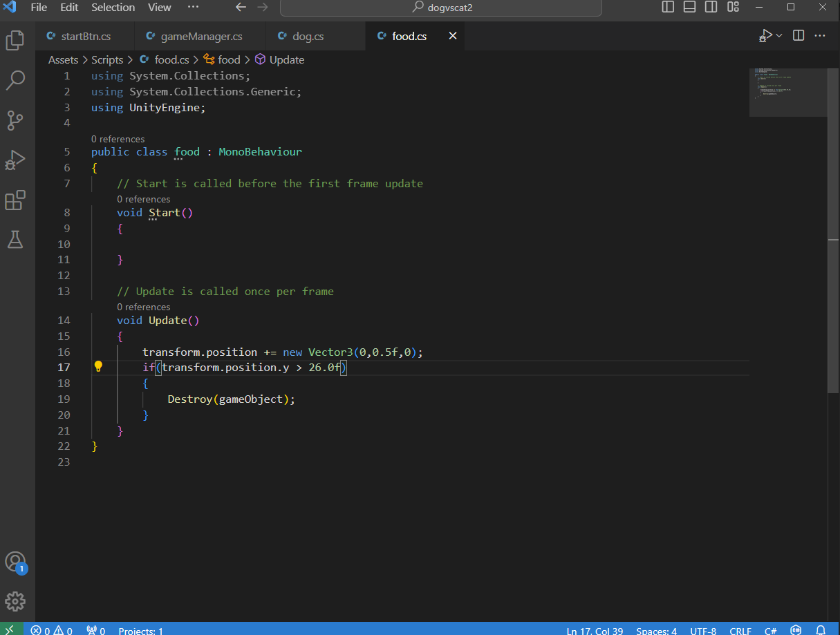Expand the Update method breadcrumb

[x=279, y=60]
